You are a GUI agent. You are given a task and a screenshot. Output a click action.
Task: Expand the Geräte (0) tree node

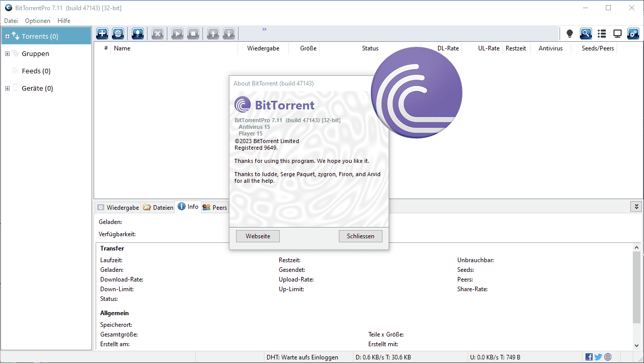point(7,88)
